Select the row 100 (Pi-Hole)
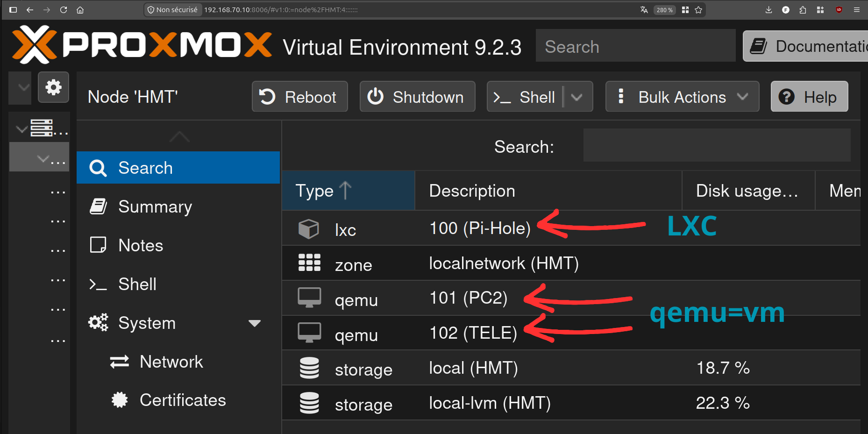This screenshot has height=434, width=868. pos(571,228)
